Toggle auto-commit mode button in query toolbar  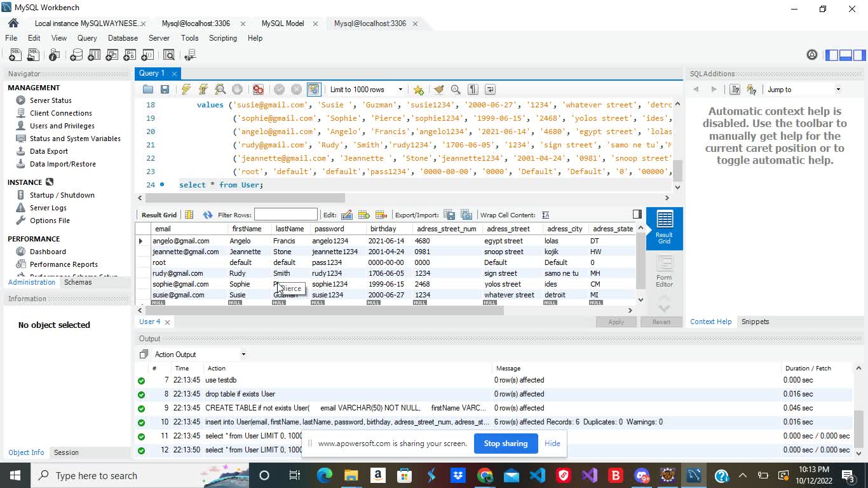click(x=313, y=90)
